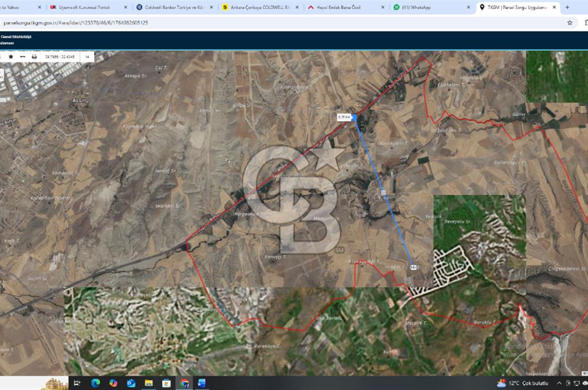Screen dimensions: 588x390
Task: Switch to the Uyumsoft Kurumsal Portalı tab
Action: [82, 8]
